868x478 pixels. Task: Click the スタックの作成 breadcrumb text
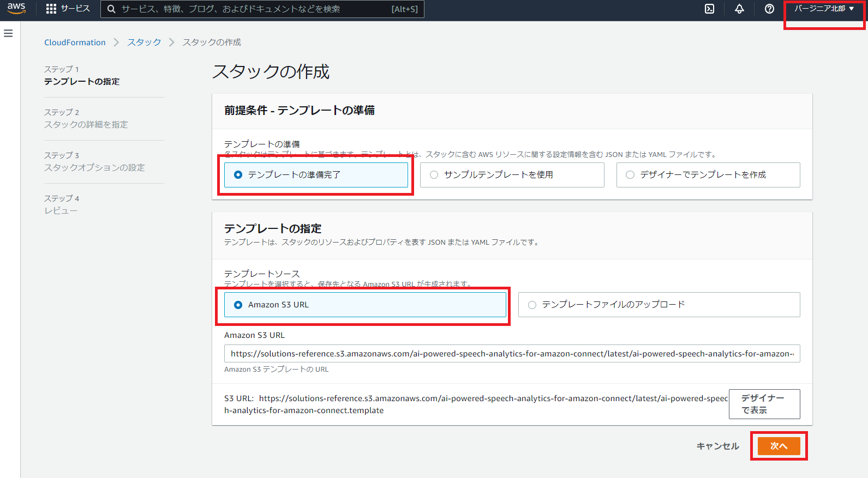click(x=212, y=43)
